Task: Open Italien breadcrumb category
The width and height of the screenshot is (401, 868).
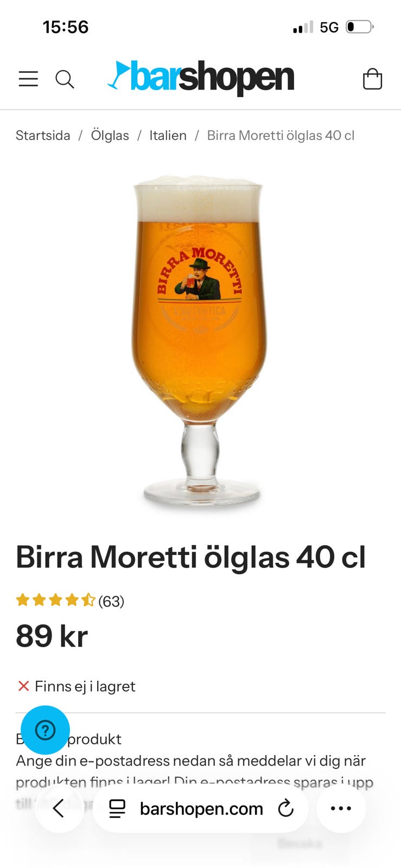Action: click(x=168, y=136)
